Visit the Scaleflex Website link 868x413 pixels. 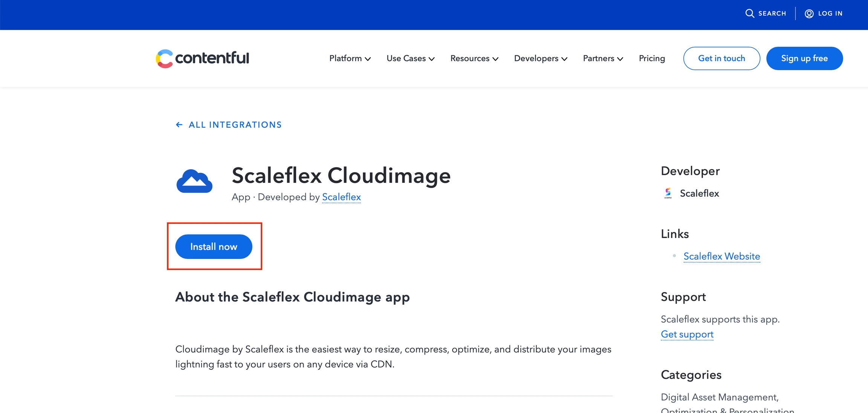coord(721,256)
